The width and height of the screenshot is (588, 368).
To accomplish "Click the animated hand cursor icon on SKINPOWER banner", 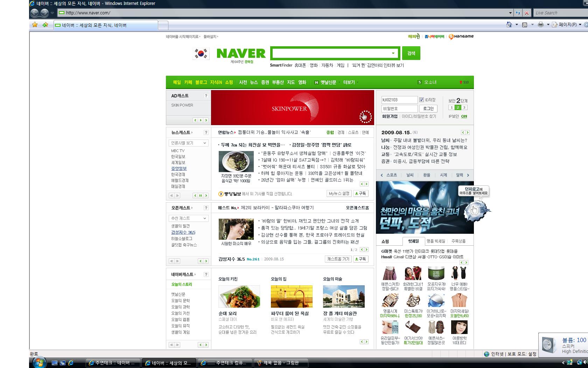I will click(365, 117).
